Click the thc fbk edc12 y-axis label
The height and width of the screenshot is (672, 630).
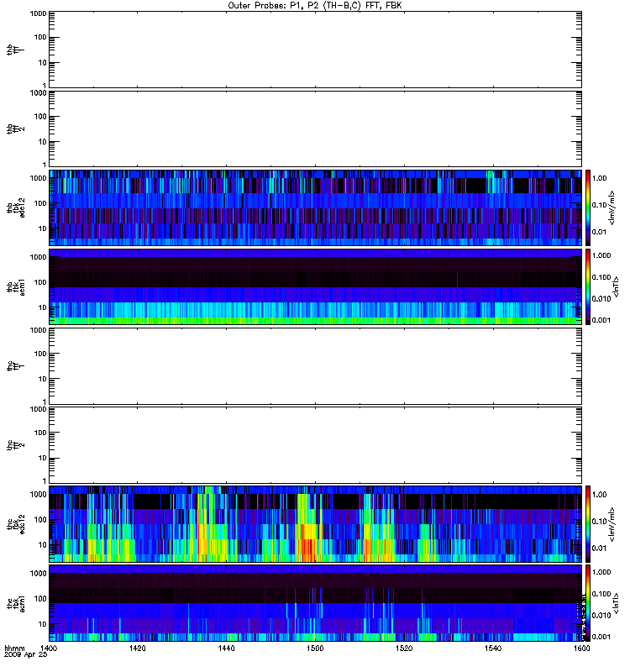point(16,524)
